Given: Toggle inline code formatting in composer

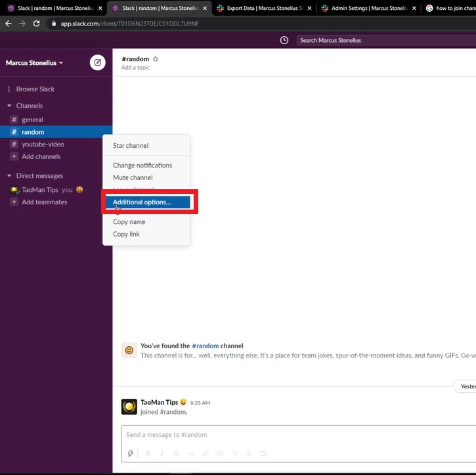Looking at the screenshot, I should pyautogui.click(x=191, y=453).
